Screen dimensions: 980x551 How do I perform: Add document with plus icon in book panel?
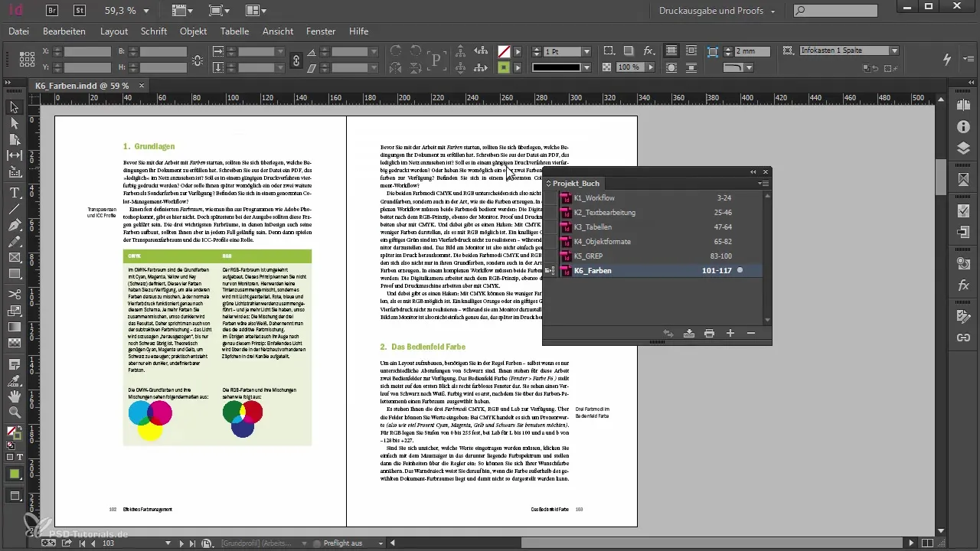pos(730,333)
